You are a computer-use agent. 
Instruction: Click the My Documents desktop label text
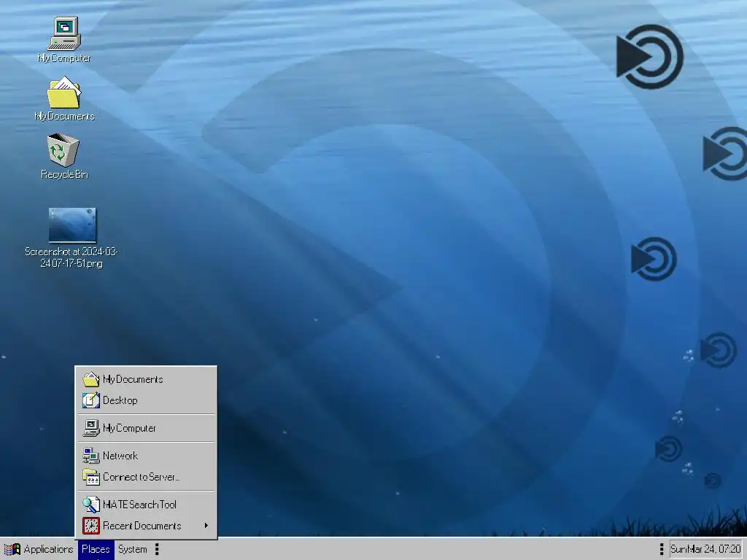coord(64,116)
